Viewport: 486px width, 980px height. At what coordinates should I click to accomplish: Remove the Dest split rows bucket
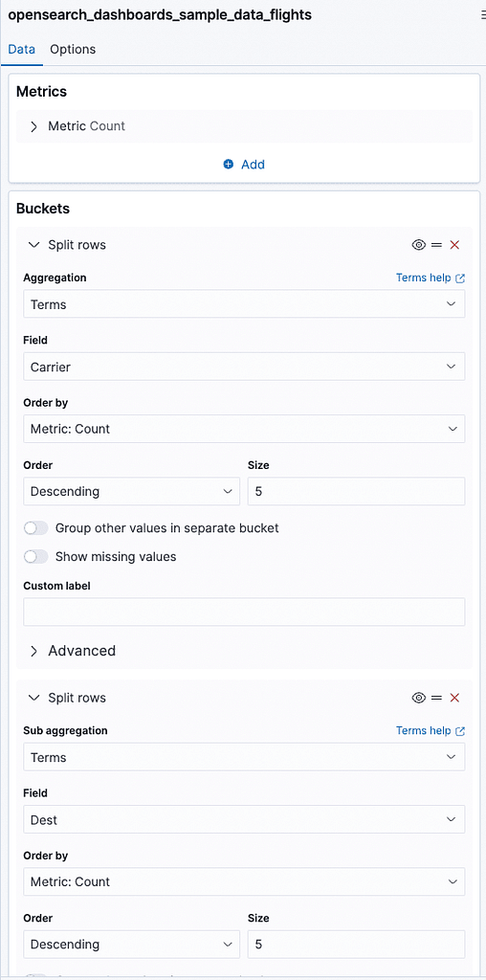(454, 698)
